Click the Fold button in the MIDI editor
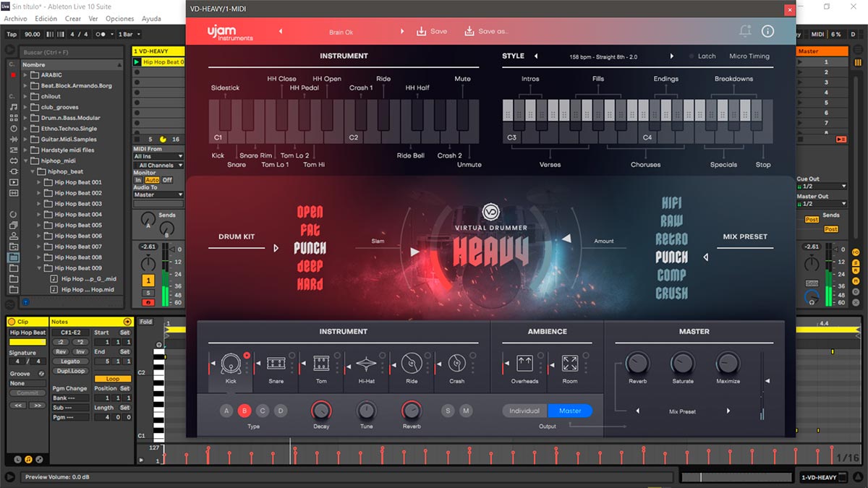Viewport: 868px width, 488px height. click(146, 322)
